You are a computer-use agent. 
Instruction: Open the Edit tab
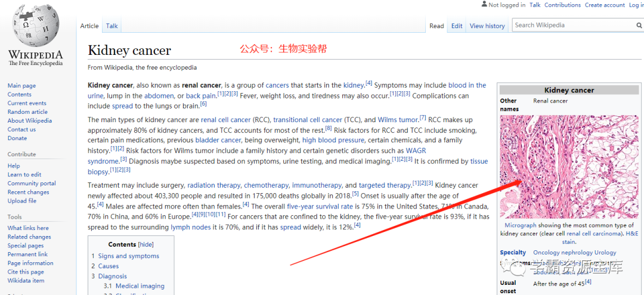pos(457,26)
